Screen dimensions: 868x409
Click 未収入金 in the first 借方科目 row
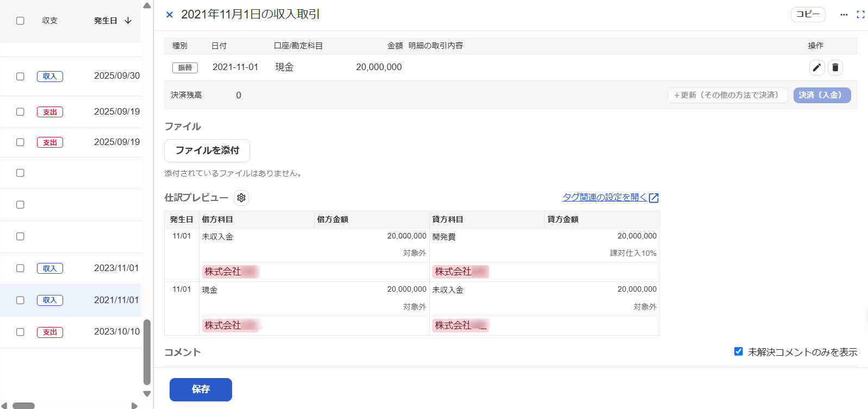pos(217,237)
